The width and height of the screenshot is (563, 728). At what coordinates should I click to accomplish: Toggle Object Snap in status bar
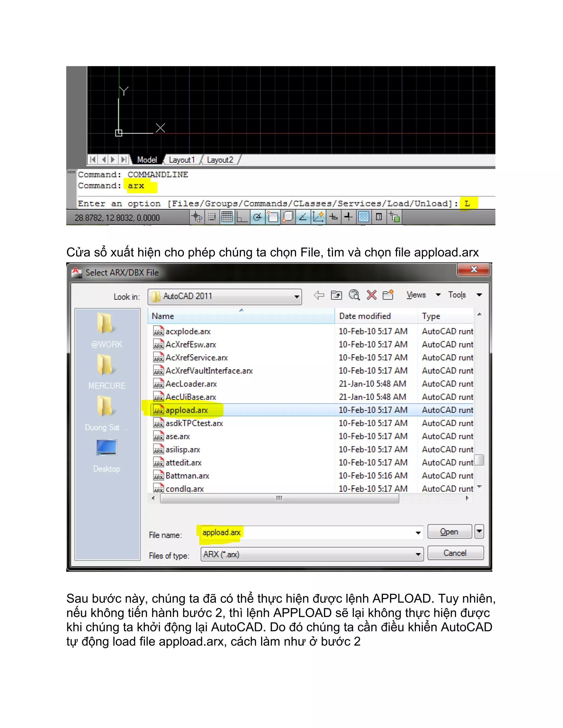point(272,217)
